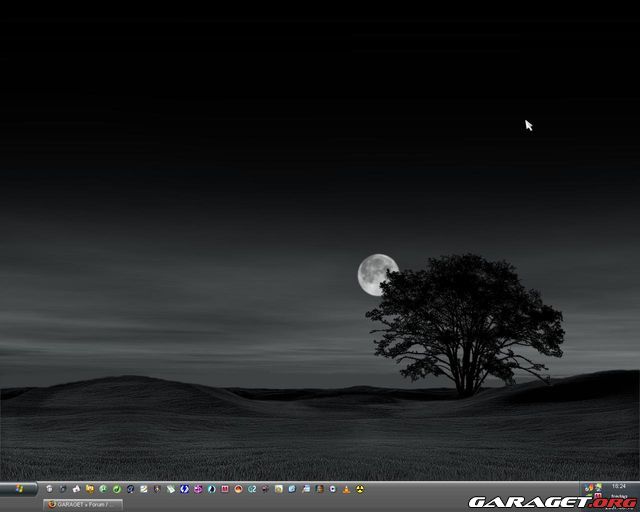Image resolution: width=640 pixels, height=512 pixels.
Task: Open the magenta quick launch icon
Action: tap(198, 489)
